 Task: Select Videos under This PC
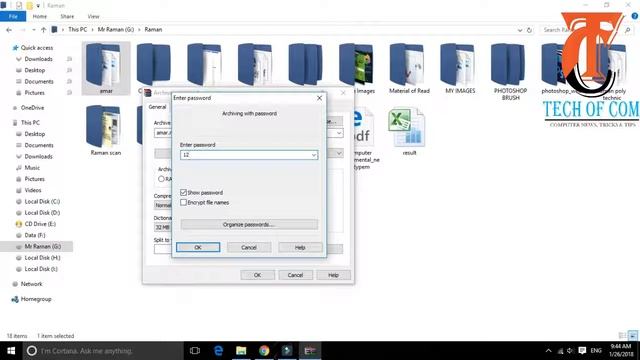tap(33, 190)
